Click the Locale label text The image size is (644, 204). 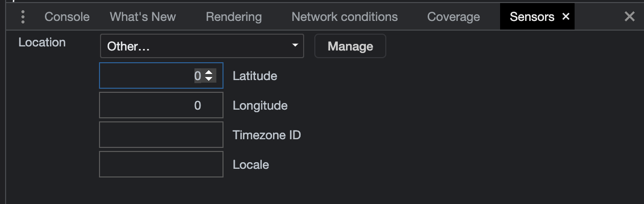click(251, 165)
